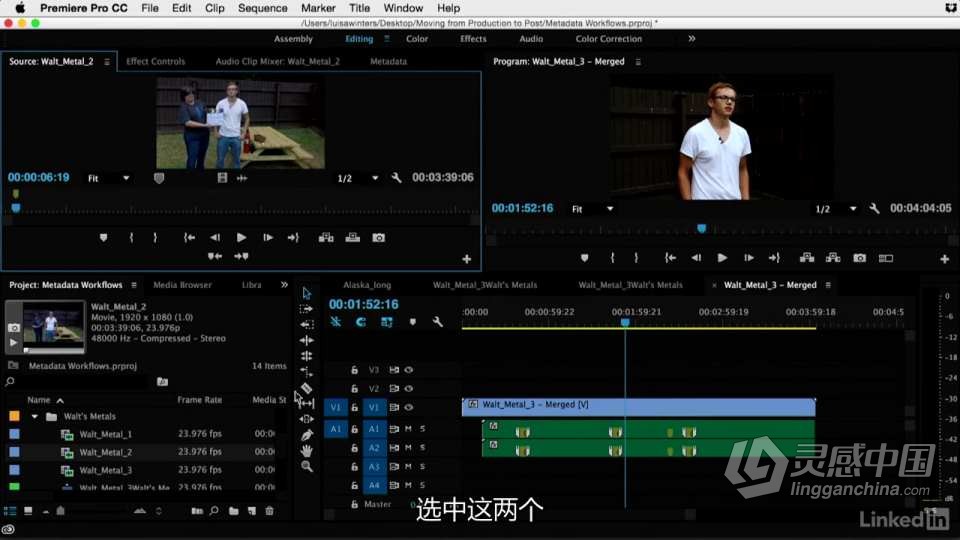Play the Program monitor sequence

722,258
